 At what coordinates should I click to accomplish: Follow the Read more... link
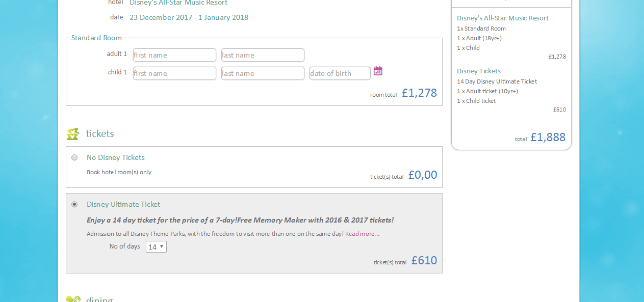point(362,234)
